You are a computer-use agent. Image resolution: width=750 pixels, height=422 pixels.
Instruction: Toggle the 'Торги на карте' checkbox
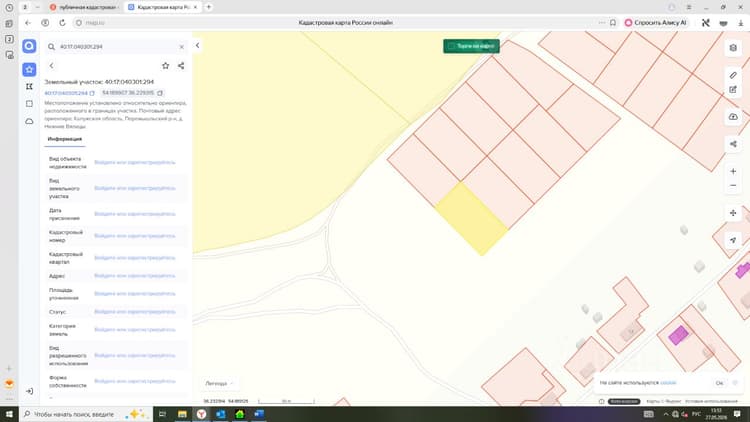tap(451, 46)
